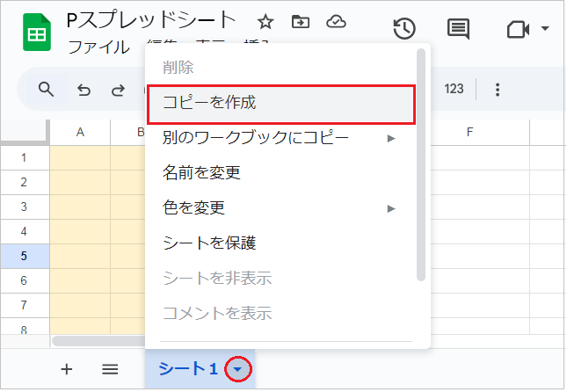This screenshot has height=392, width=567.
Task: Open the three-dot more toolbar options
Action: click(498, 89)
